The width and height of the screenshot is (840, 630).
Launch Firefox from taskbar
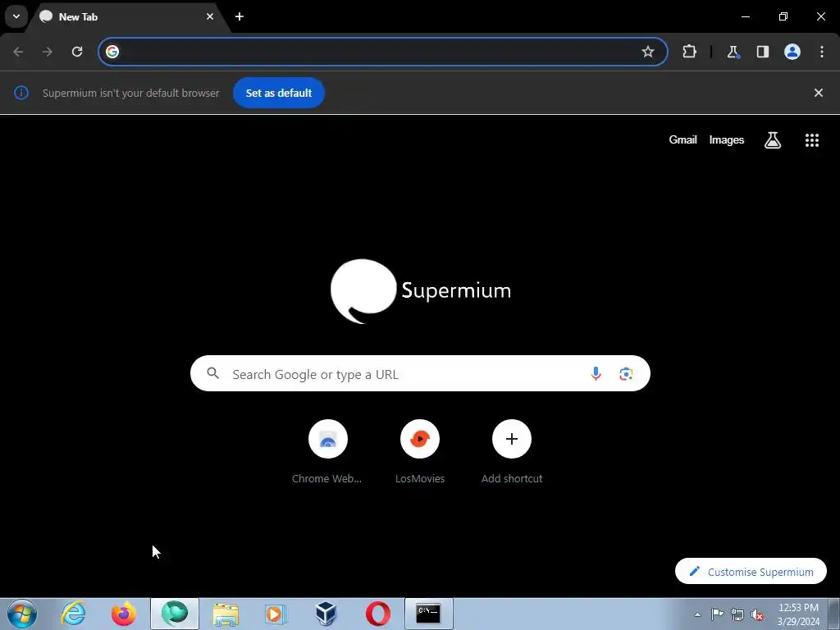(124, 614)
